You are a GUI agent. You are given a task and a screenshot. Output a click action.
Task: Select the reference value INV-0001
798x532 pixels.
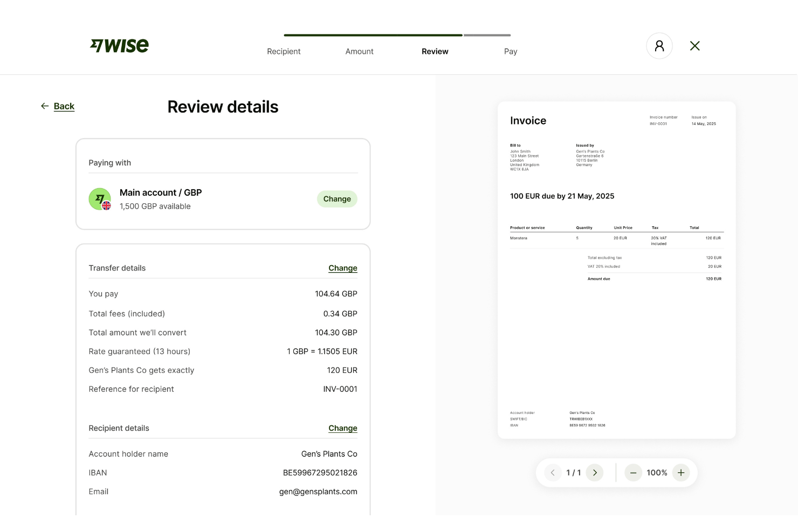pos(340,389)
